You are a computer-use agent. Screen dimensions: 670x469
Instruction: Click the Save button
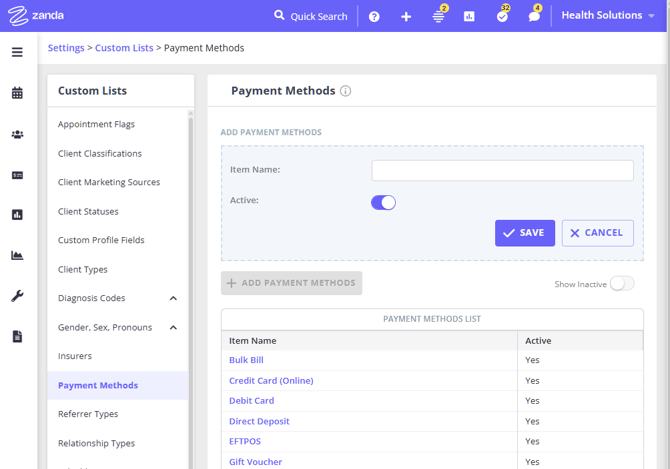click(524, 233)
